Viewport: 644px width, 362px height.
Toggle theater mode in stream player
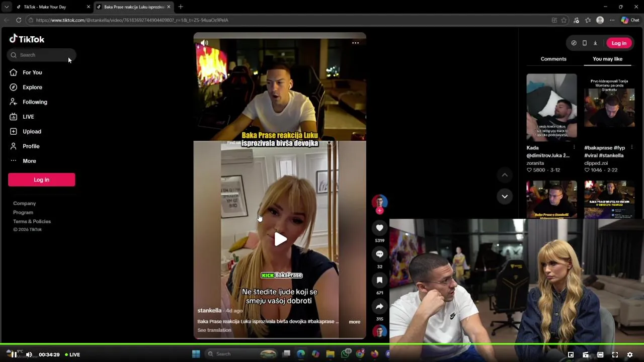600,354
